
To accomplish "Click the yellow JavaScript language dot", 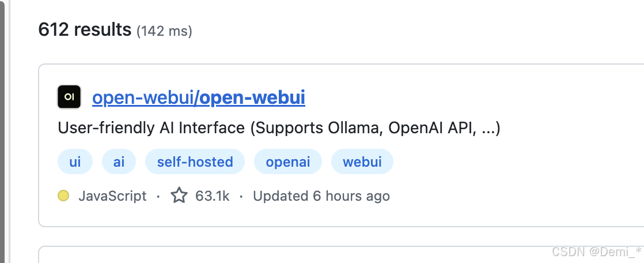I will [x=63, y=196].
